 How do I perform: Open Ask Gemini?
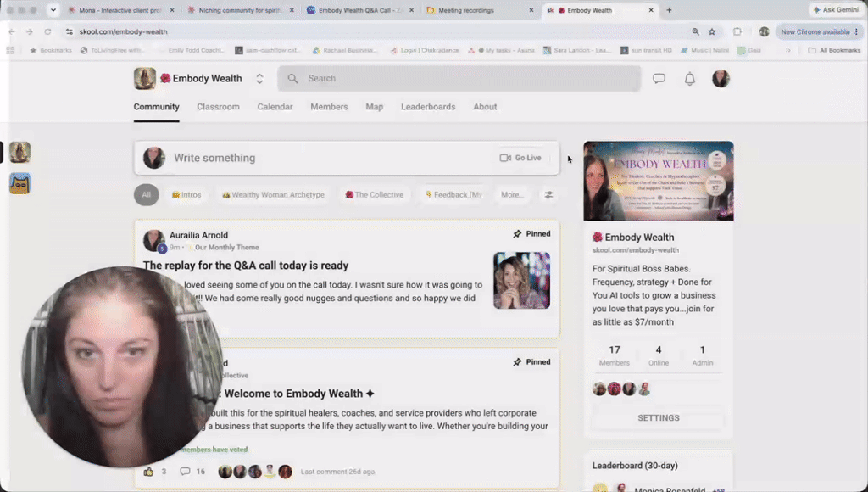(836, 10)
